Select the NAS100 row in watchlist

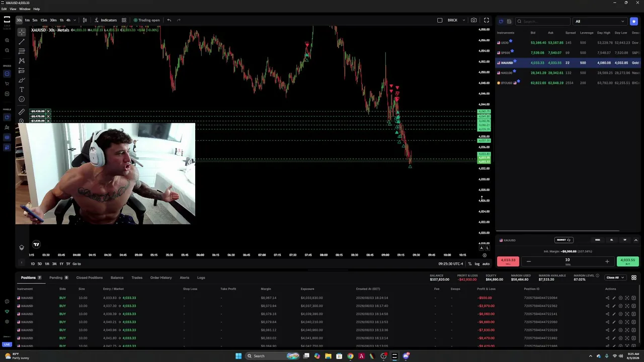click(x=569, y=73)
